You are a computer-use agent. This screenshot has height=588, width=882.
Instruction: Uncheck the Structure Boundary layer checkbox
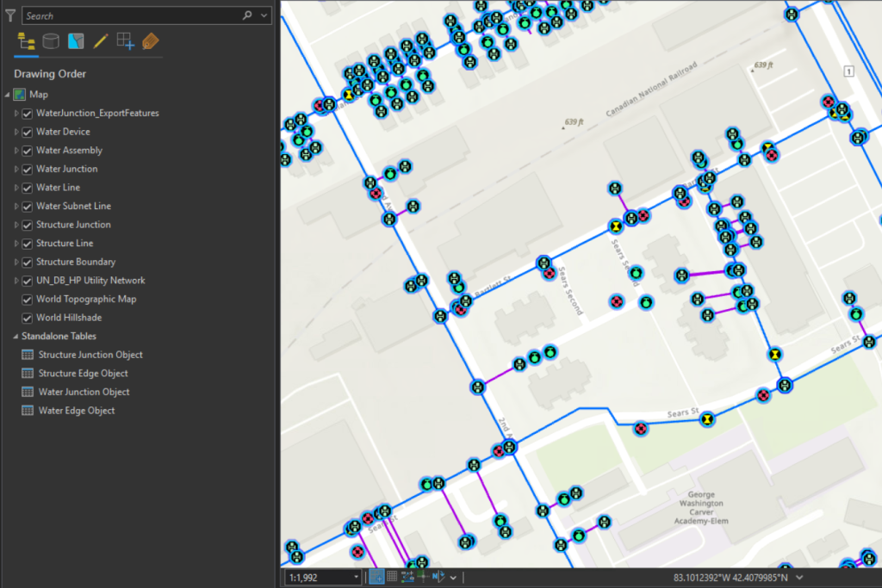(28, 262)
